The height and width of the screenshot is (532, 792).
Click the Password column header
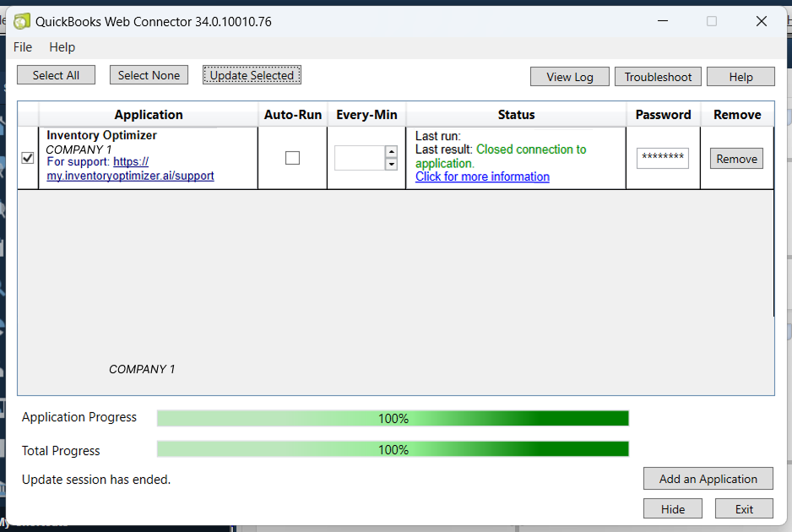[x=663, y=115]
